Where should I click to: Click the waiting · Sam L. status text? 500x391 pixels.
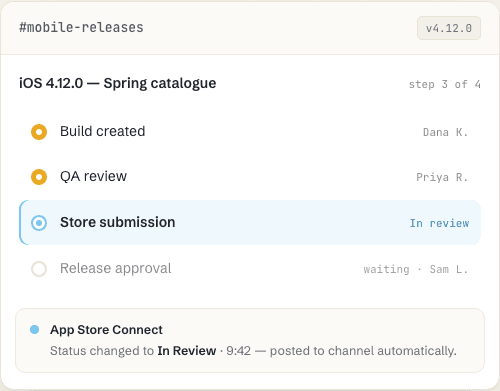click(x=416, y=269)
